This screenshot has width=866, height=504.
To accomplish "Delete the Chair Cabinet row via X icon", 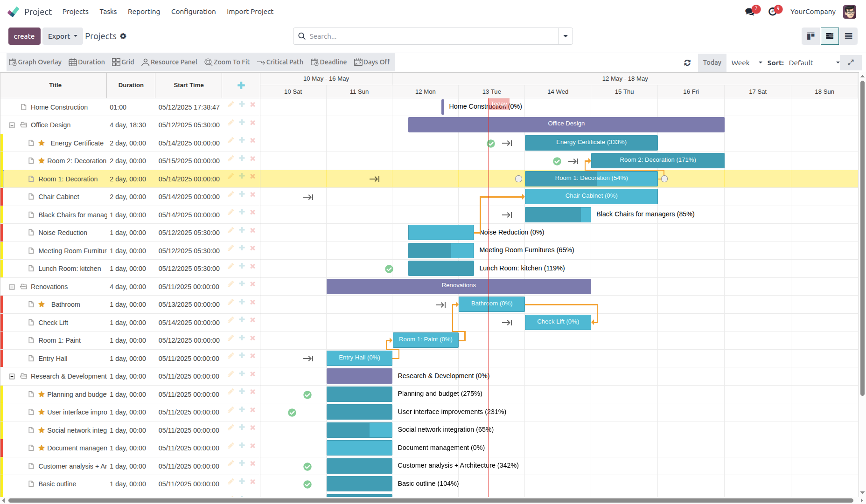I will point(252,194).
